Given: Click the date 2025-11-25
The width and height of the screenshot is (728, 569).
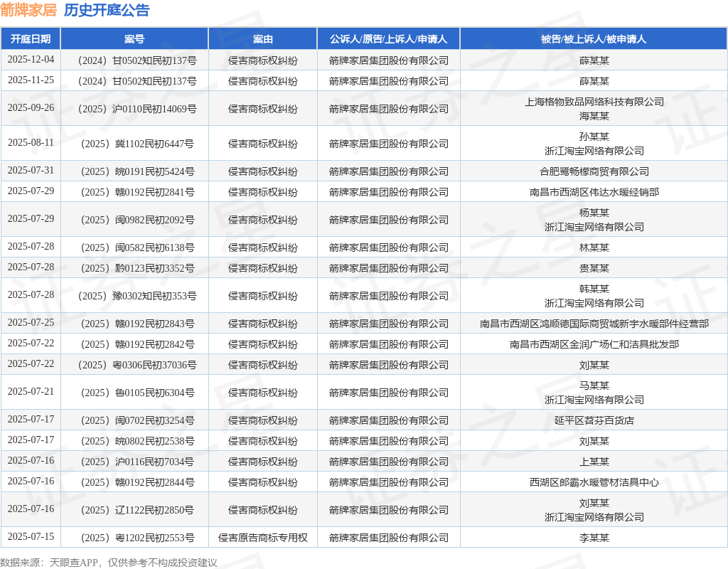Looking at the screenshot, I should coord(31,80).
